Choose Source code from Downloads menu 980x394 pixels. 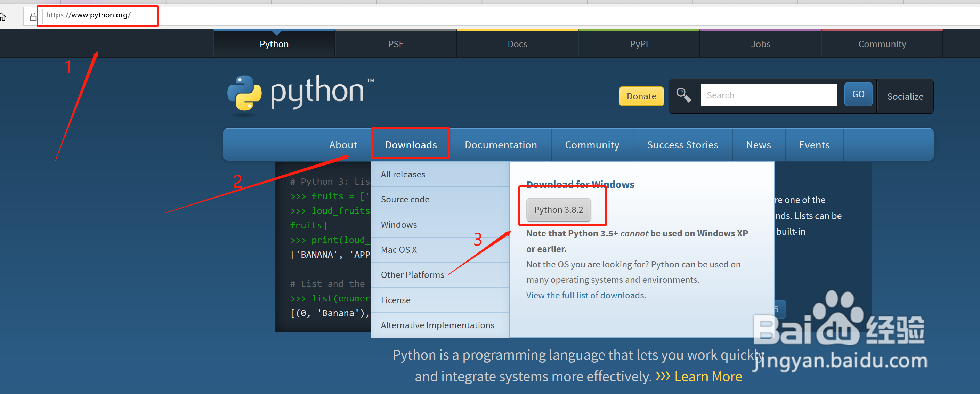point(440,200)
